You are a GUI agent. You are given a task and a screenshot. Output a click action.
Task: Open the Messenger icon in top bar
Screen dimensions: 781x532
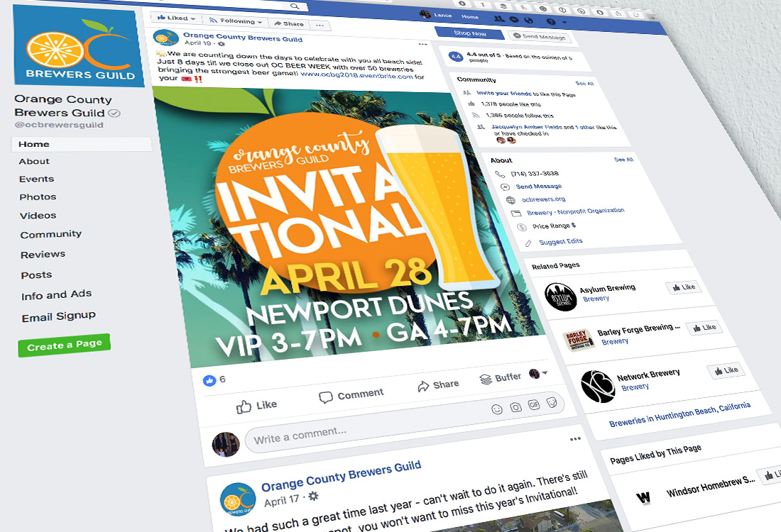[x=514, y=19]
